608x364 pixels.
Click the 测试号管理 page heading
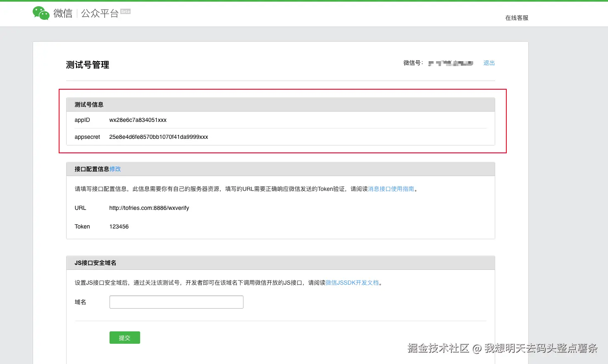(88, 65)
